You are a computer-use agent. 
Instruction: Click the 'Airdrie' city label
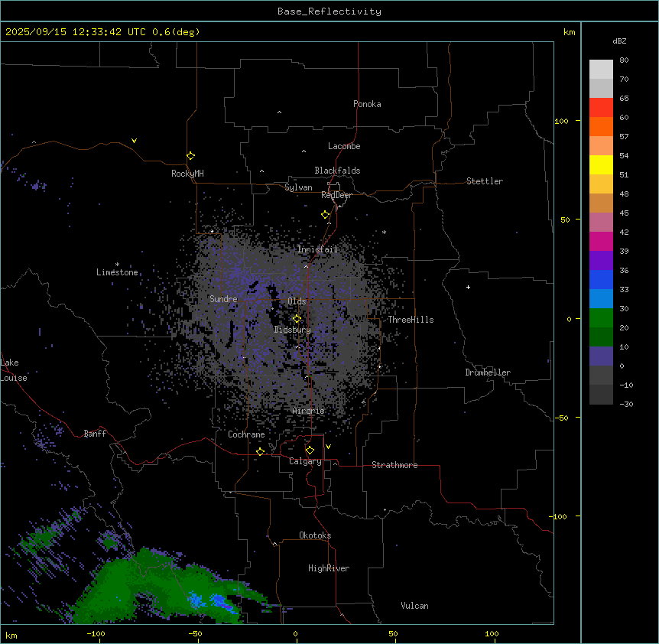pyautogui.click(x=309, y=411)
